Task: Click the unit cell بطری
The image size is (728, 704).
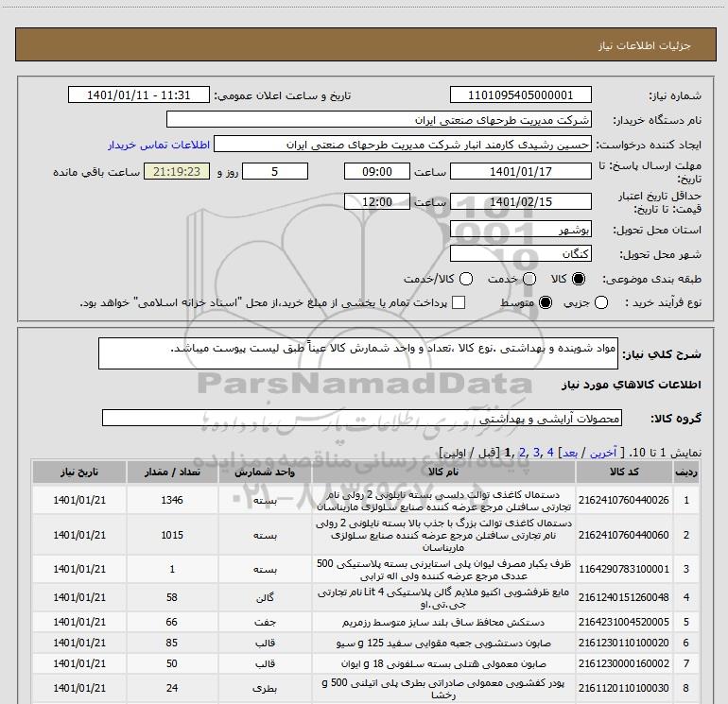Action: (x=265, y=688)
